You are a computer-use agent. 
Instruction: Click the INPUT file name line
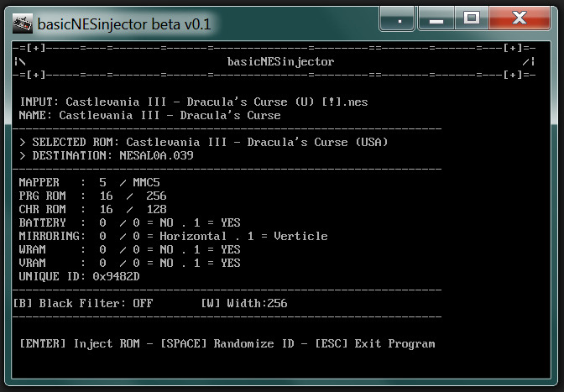[194, 102]
